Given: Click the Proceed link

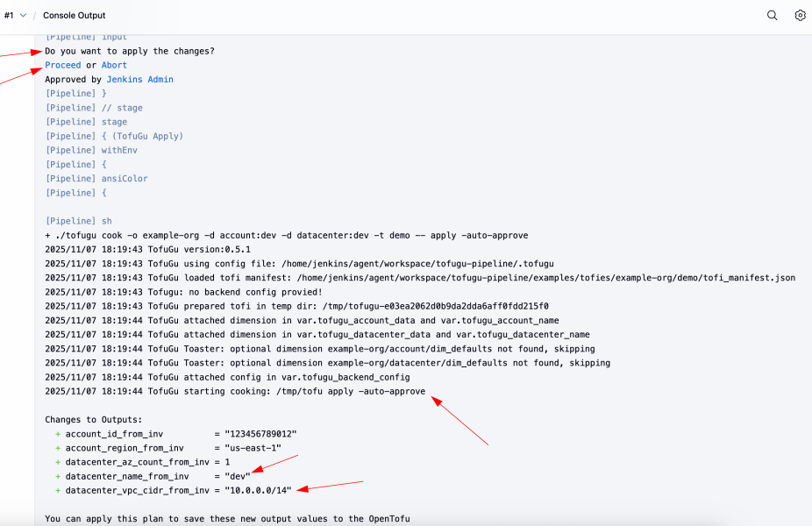Looking at the screenshot, I should click(x=62, y=65).
